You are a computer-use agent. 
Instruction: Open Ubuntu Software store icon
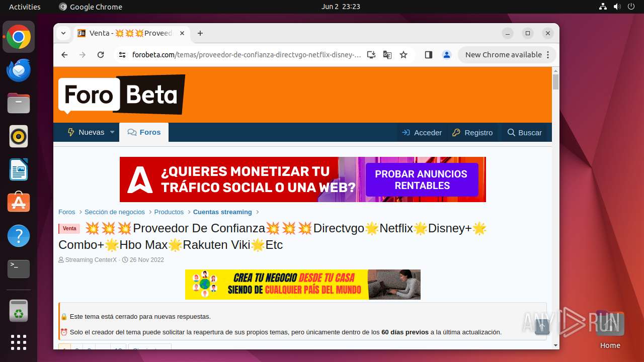(19, 203)
